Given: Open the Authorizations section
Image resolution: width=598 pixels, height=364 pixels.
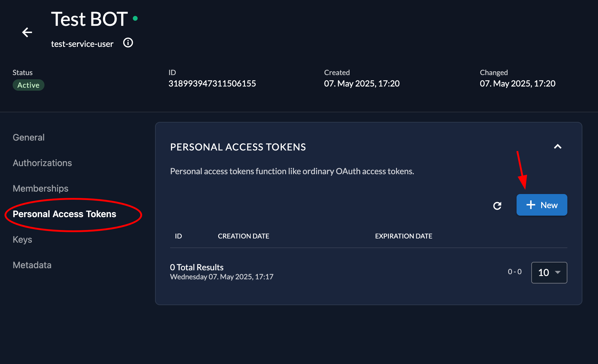Looking at the screenshot, I should [x=42, y=163].
